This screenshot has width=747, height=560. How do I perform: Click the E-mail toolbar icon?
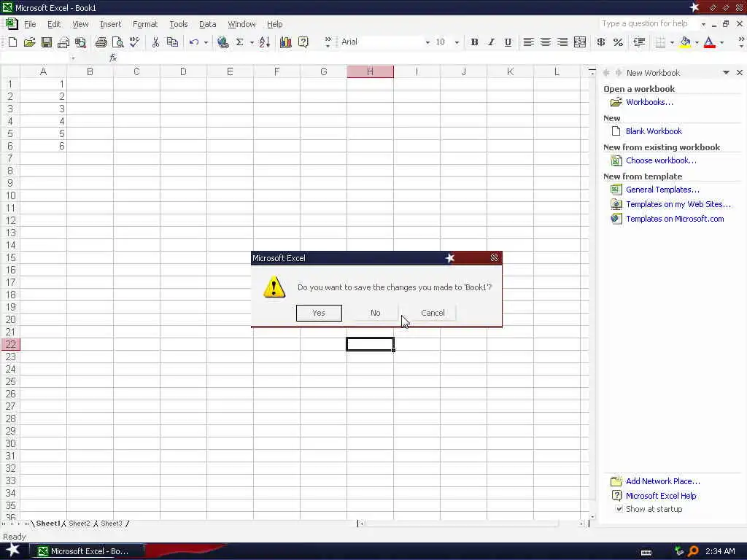point(63,42)
